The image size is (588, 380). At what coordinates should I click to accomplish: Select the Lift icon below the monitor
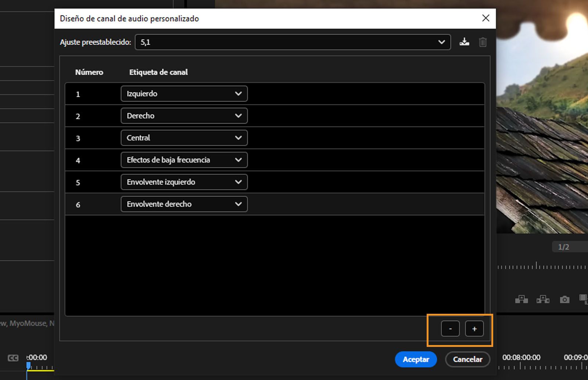click(522, 299)
